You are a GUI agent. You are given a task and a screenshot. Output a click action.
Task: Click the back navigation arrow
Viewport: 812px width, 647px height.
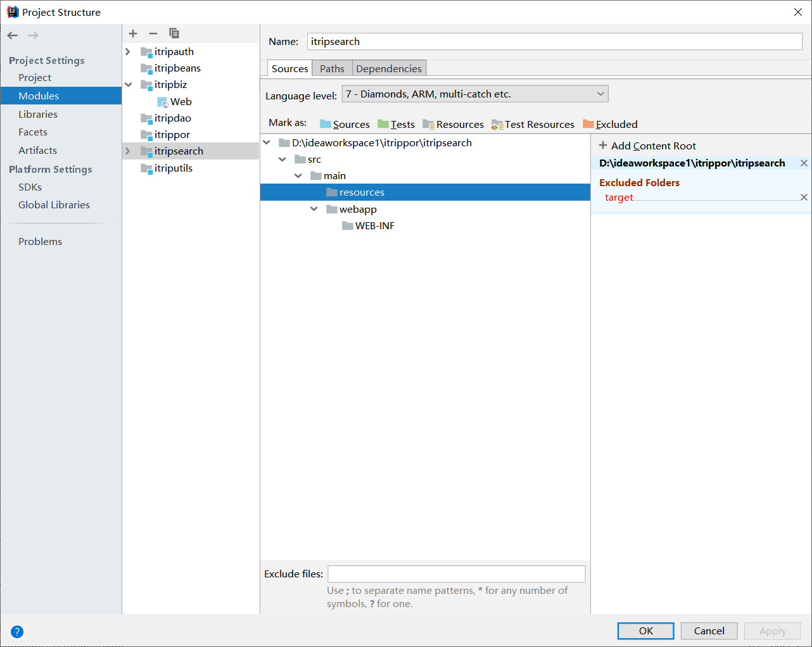point(13,35)
